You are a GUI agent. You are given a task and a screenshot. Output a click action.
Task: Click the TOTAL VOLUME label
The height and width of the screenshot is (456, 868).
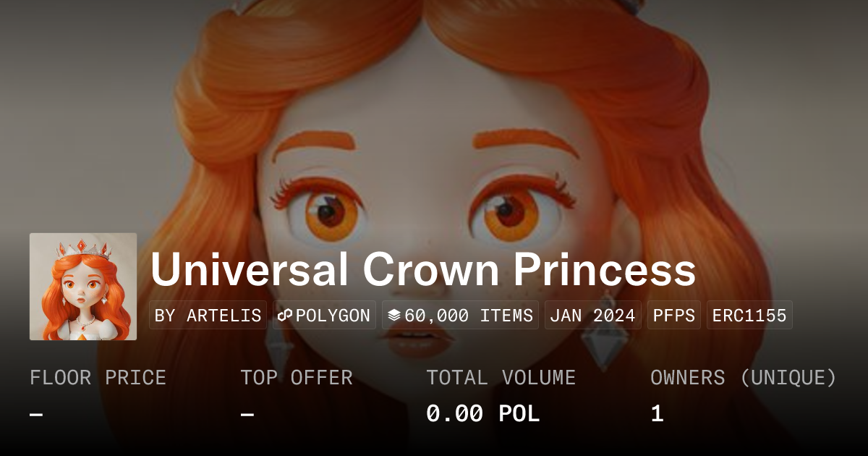coord(501,377)
